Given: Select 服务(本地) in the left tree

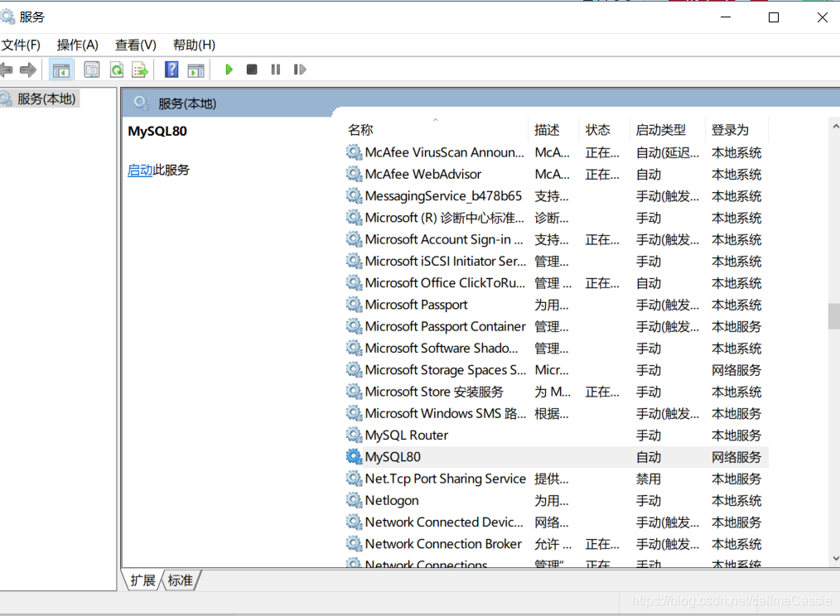Looking at the screenshot, I should (46, 99).
